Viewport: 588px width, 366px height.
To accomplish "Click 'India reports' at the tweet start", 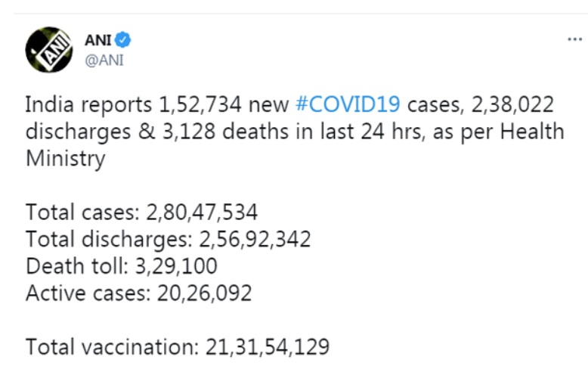I will point(88,105).
